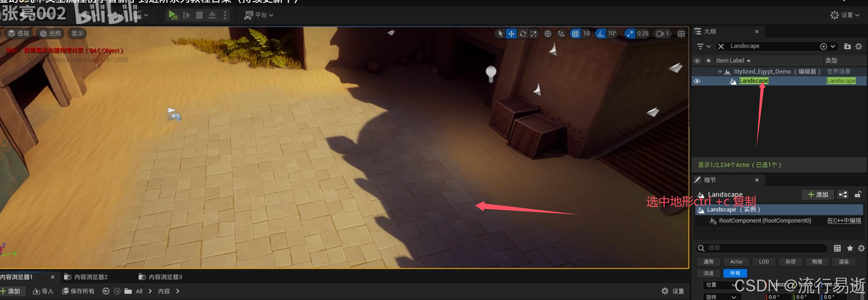Activate the translate move gizmo tool
Screen dimensions: 868x300
click(511, 33)
